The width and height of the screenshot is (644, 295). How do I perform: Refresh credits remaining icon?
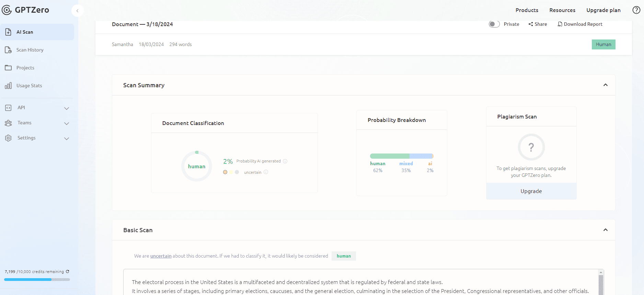[68, 271]
